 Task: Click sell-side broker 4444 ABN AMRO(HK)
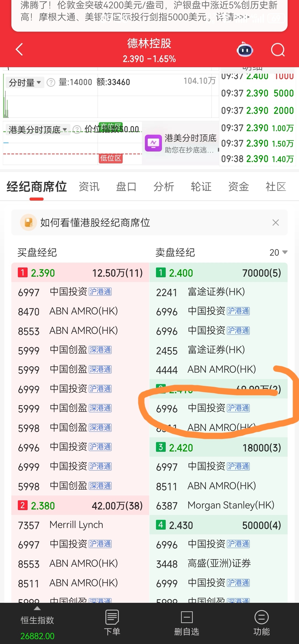coord(218,369)
